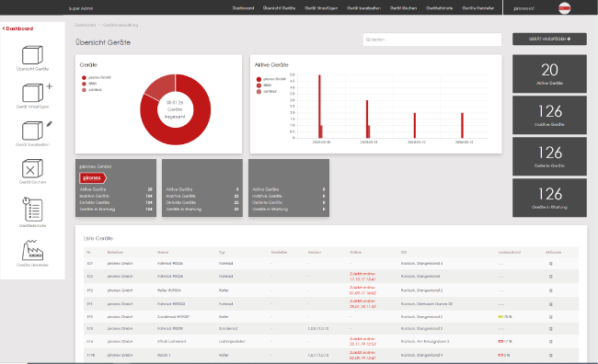This screenshot has width=598, height=364.
Task: Go back via red Dashboard link
Action: click(17, 28)
